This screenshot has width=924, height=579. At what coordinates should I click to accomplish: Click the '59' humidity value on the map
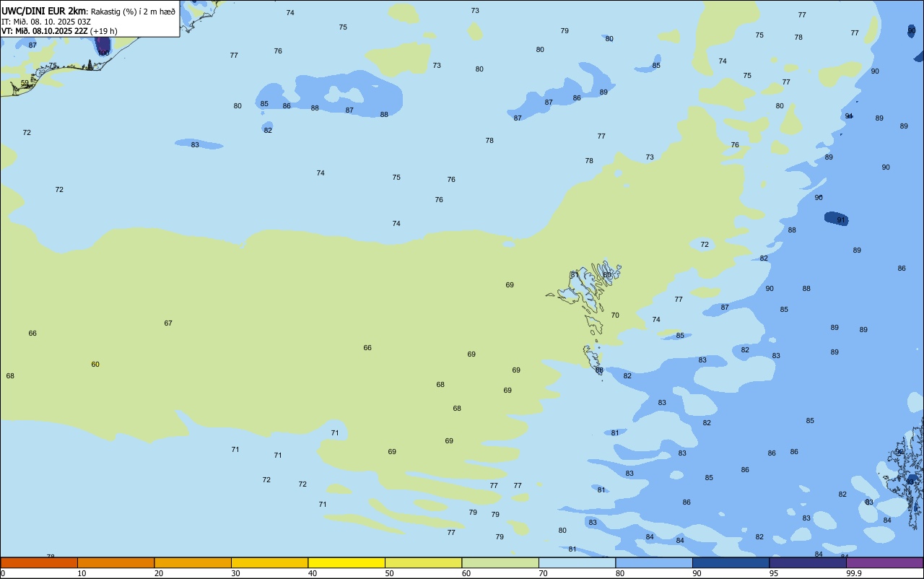25,83
